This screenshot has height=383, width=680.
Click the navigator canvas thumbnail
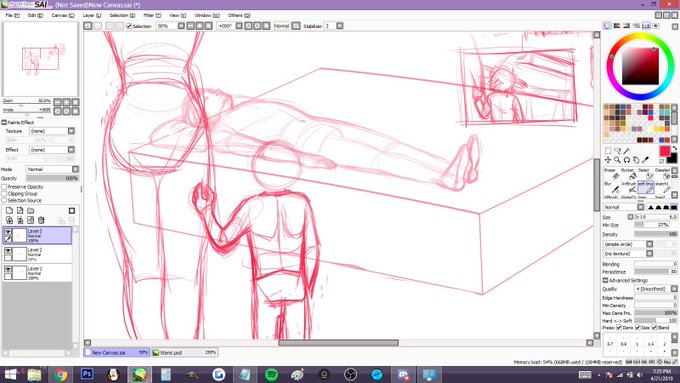click(40, 59)
